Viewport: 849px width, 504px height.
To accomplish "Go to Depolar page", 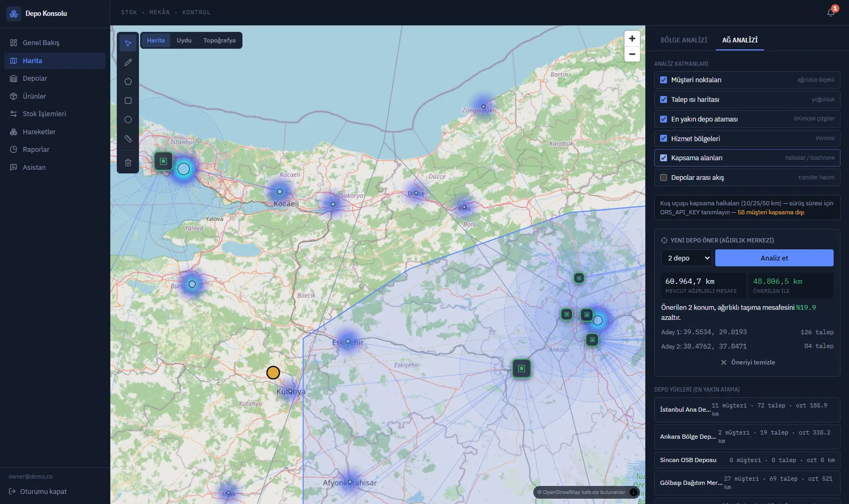I will pos(55,79).
